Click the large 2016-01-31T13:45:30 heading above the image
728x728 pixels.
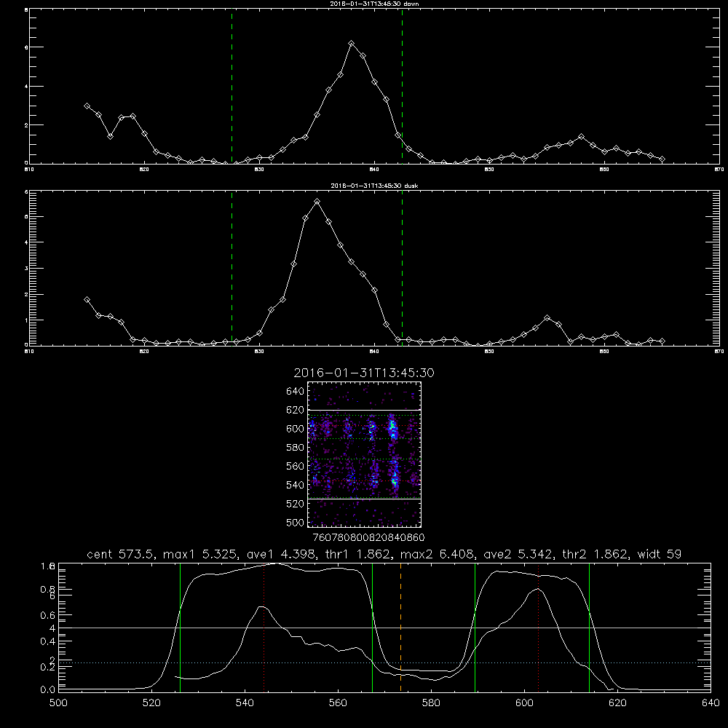[x=364, y=373]
